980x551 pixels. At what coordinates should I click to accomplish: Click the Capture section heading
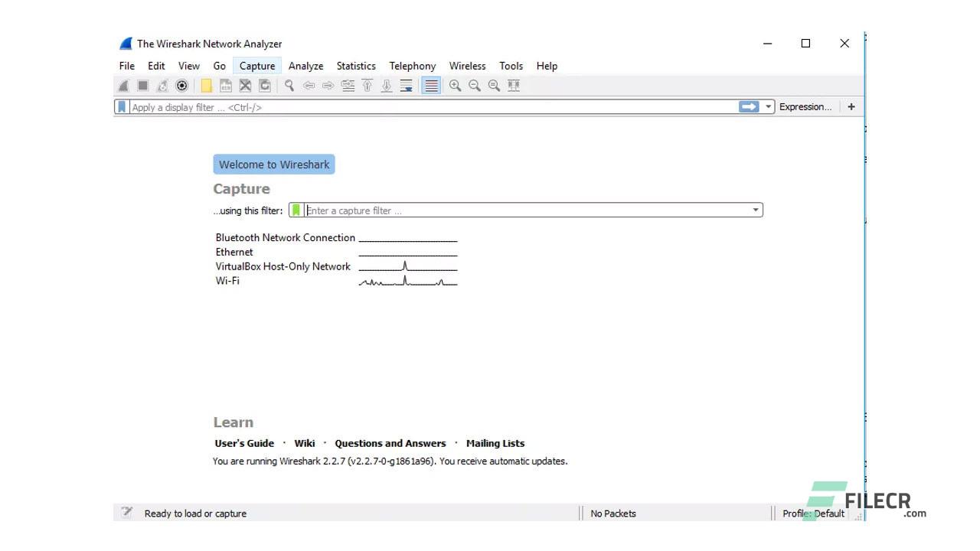coord(241,189)
